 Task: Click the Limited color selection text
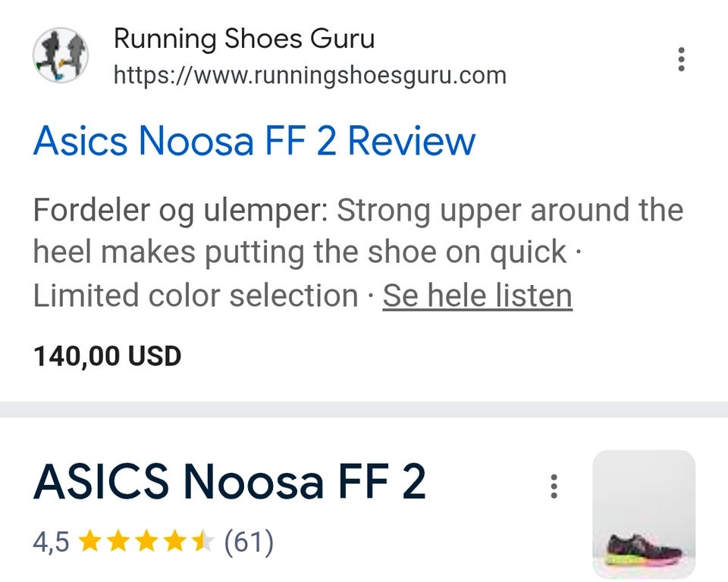(196, 296)
